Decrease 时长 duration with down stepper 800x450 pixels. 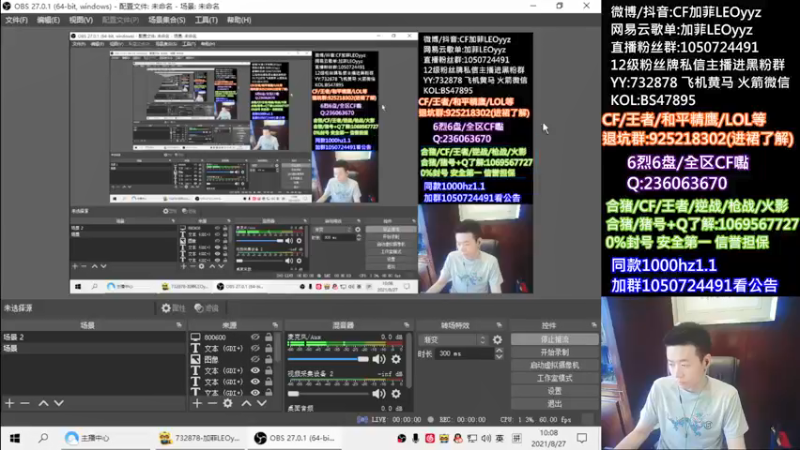click(499, 356)
